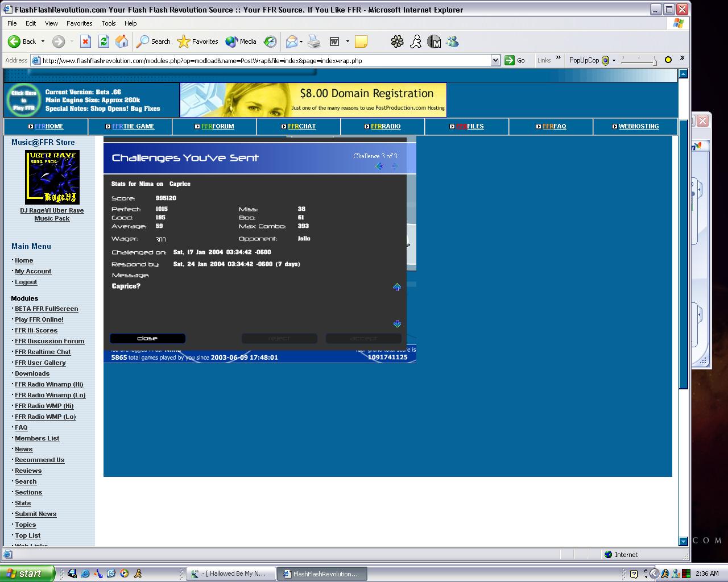
Task: Open the Back button history dropdown
Action: pyautogui.click(x=43, y=41)
